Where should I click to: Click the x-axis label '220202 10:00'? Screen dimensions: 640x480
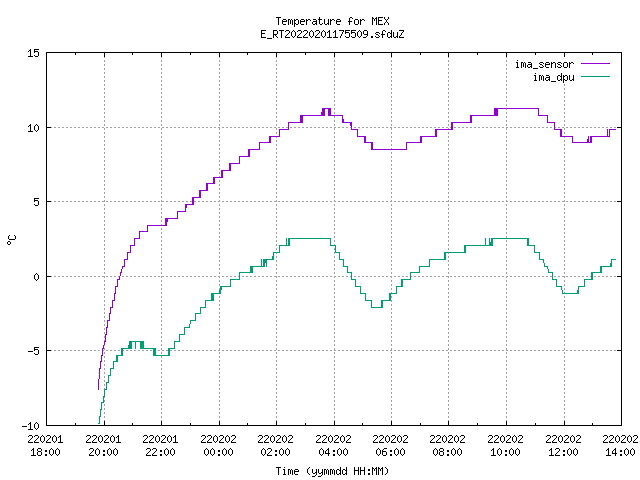(506, 446)
